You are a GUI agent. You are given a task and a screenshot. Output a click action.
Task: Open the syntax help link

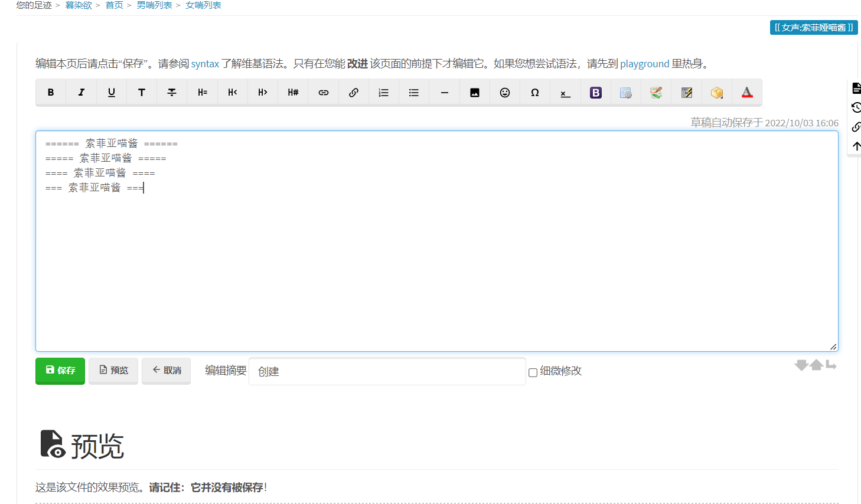205,64
